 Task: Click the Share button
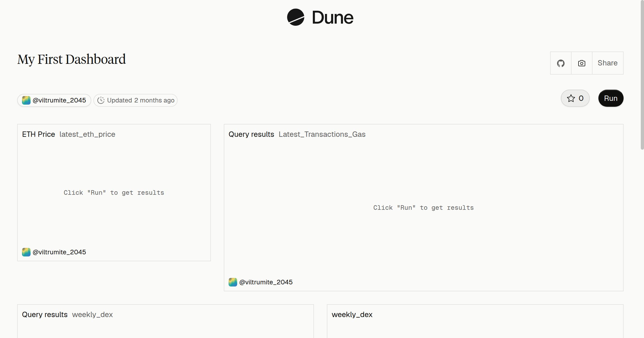(608, 63)
